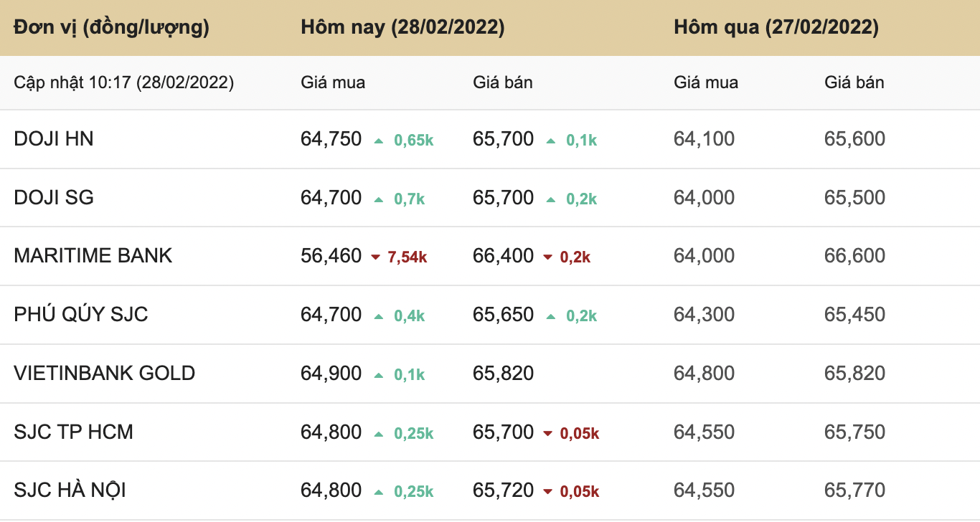The image size is (980, 522).
Task: Click the Cập nhật 10:17 timestamp text
Action: coord(123,82)
